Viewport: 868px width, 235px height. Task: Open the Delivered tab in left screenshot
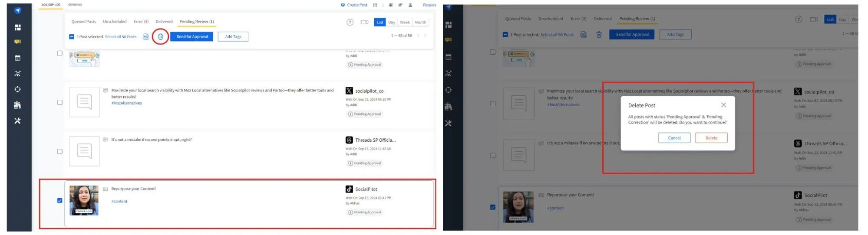coord(164,22)
